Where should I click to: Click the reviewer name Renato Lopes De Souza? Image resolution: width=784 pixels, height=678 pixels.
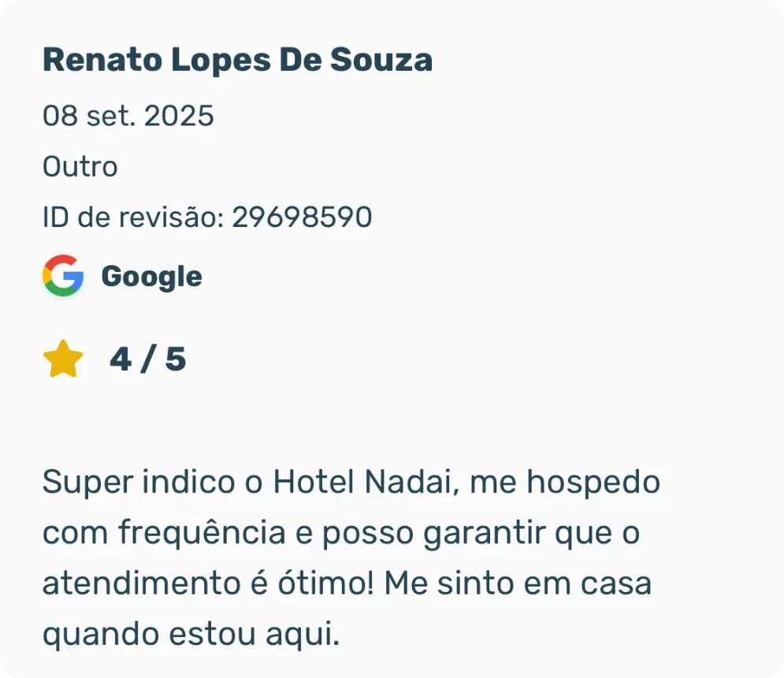[x=237, y=60]
